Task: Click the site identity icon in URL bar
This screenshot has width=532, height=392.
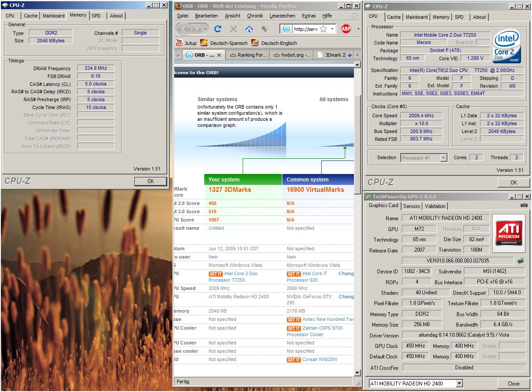Action: [286, 29]
